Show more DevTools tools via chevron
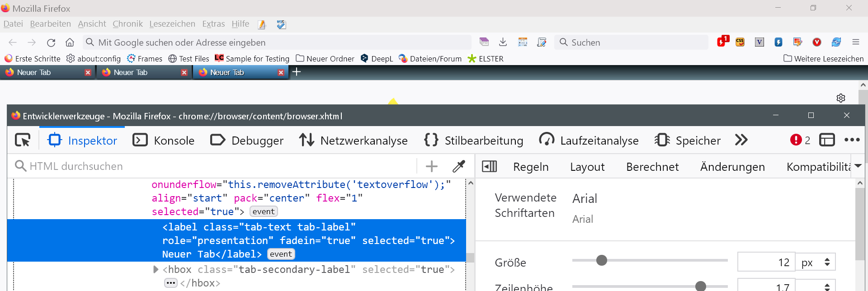This screenshot has height=291, width=868. click(x=741, y=140)
